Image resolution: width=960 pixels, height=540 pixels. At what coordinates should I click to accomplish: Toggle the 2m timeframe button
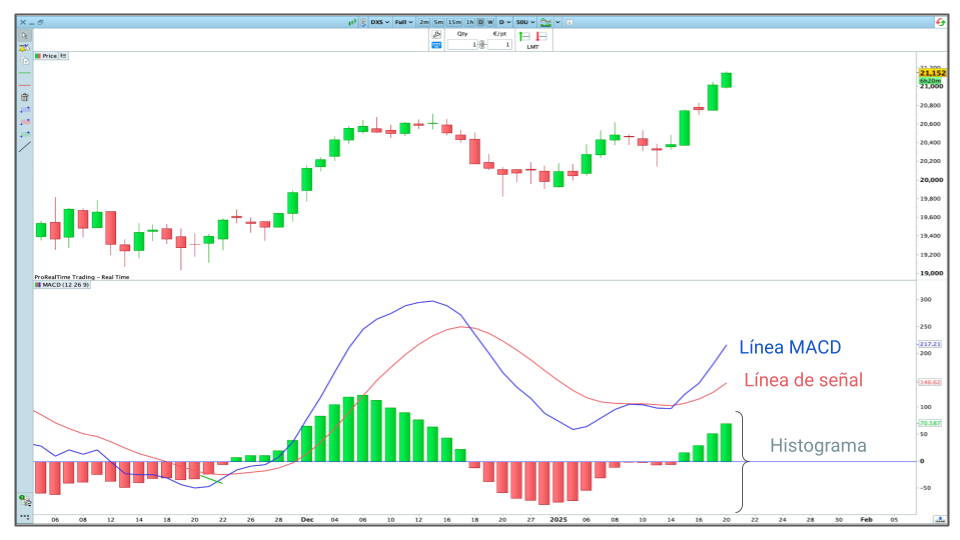pos(424,22)
